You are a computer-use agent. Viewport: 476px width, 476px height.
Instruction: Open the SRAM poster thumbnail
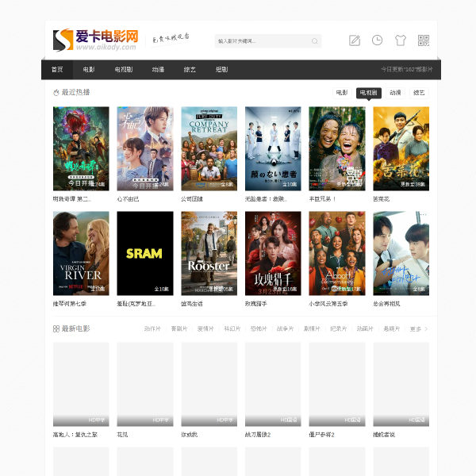[x=144, y=253]
